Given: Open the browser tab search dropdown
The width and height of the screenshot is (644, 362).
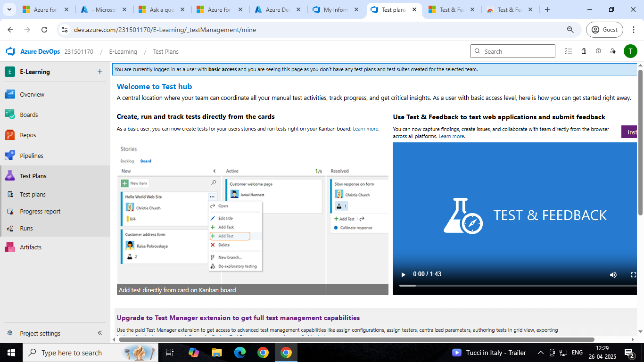Looking at the screenshot, I should pyautogui.click(x=10, y=9).
